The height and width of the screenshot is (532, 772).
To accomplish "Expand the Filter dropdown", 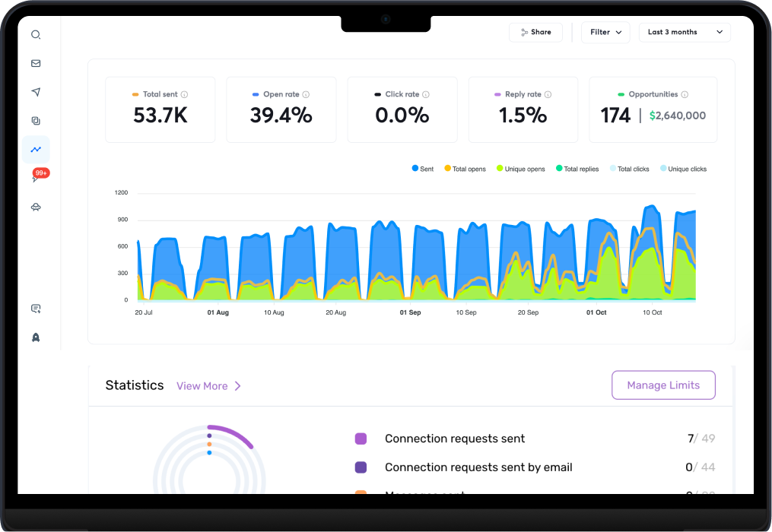I will (605, 33).
